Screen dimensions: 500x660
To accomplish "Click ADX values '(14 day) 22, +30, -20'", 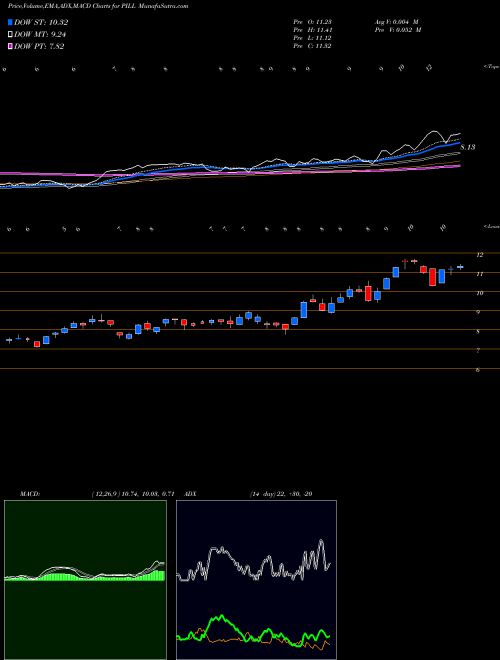I will pos(281,494).
